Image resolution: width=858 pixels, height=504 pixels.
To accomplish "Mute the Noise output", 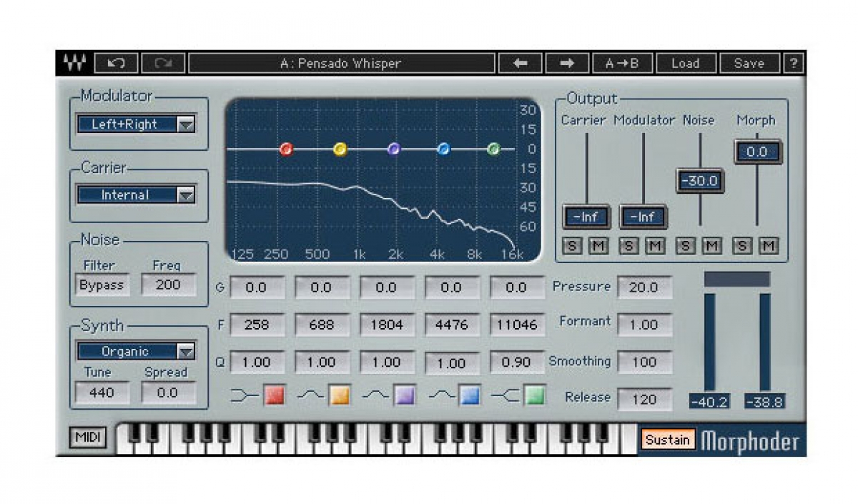I will point(711,246).
